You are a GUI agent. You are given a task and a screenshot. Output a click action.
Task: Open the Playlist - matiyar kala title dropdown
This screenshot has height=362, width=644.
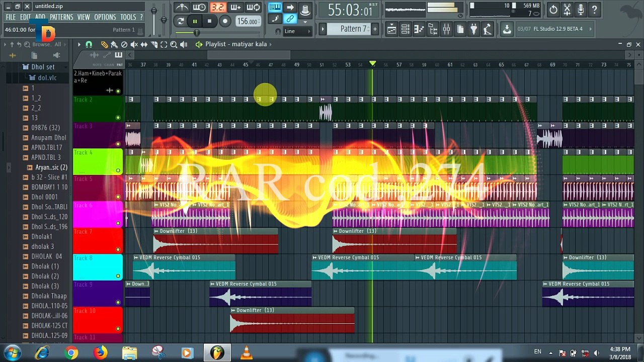236,44
